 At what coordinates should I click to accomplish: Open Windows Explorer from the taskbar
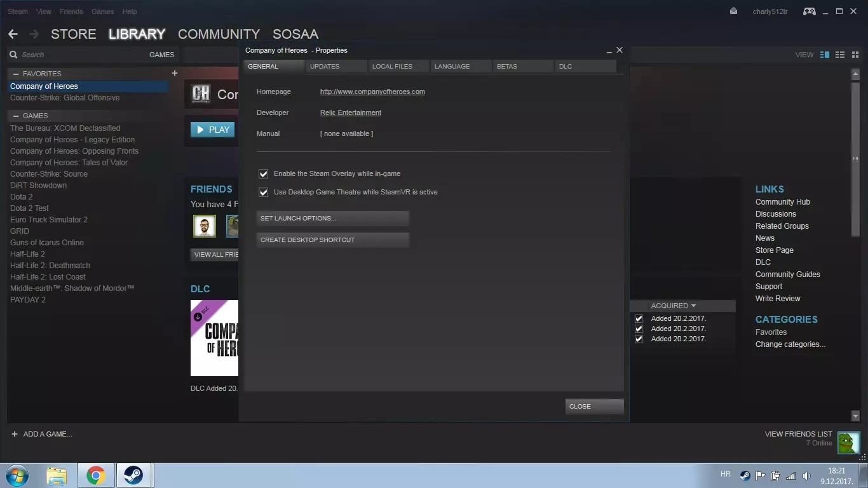[57, 475]
